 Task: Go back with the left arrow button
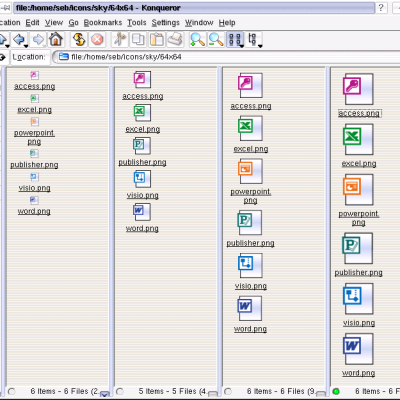tap(19, 39)
